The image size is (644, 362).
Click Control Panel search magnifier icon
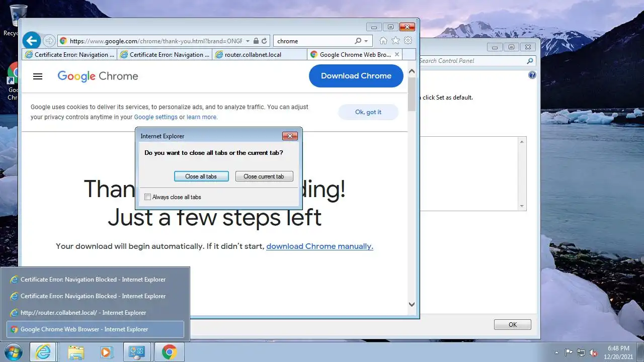pos(530,61)
